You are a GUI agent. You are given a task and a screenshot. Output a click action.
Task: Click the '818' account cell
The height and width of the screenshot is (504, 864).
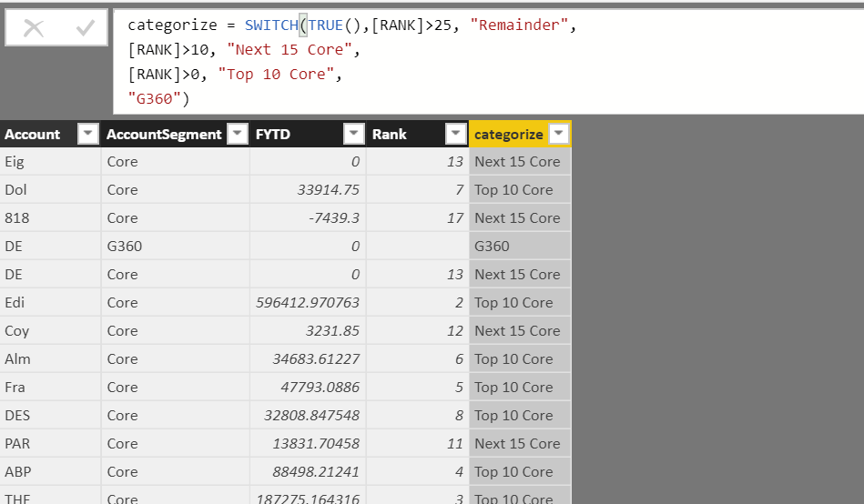tap(50, 217)
